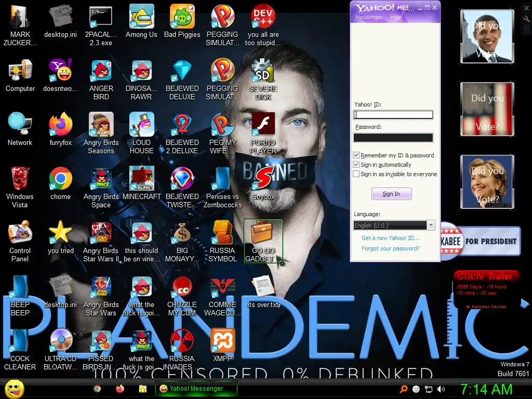532x399 pixels.
Task: Open the doesntwo... Yahoo smiley shortcut
Action: [61, 75]
